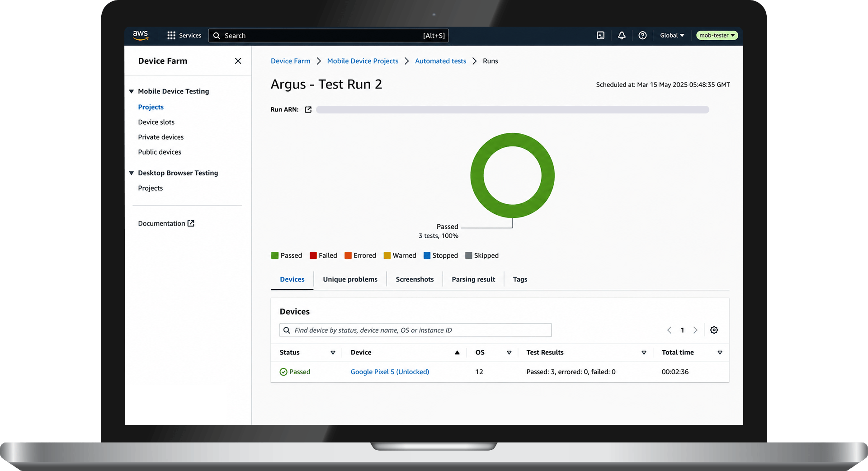Click the AWS search field

click(328, 36)
